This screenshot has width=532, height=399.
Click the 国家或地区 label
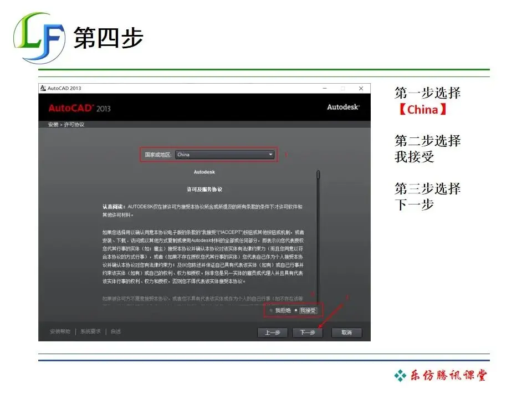tap(158, 155)
